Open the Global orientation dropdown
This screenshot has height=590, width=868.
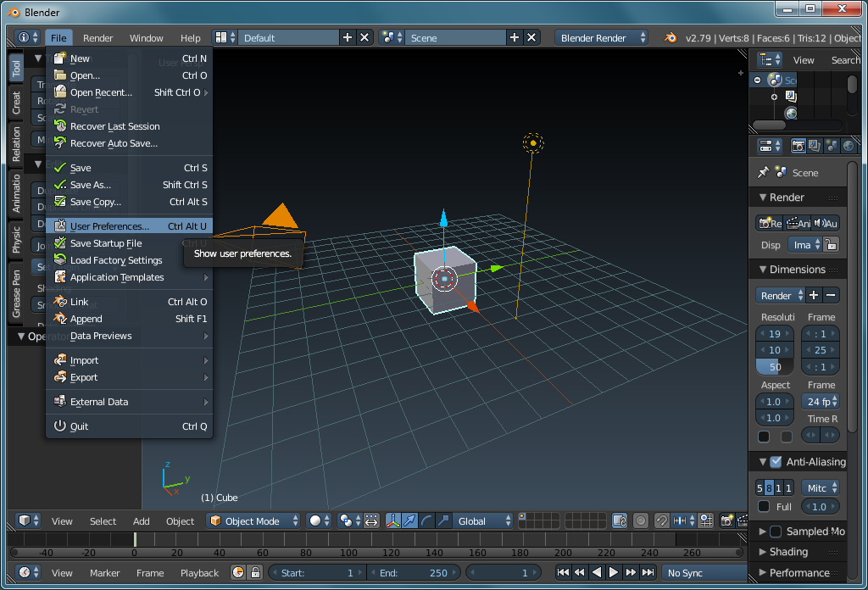coord(483,520)
